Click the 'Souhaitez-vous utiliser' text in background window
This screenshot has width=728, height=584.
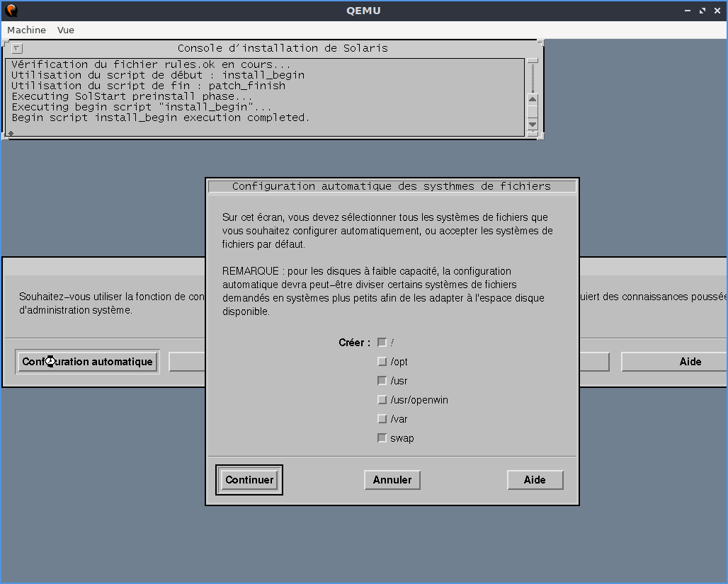point(111,303)
